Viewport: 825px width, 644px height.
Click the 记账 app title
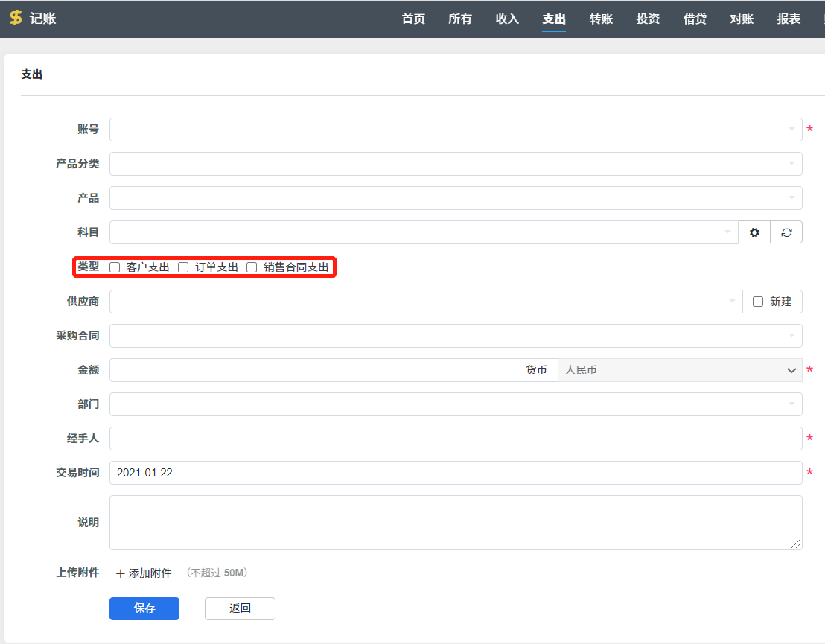point(43,19)
